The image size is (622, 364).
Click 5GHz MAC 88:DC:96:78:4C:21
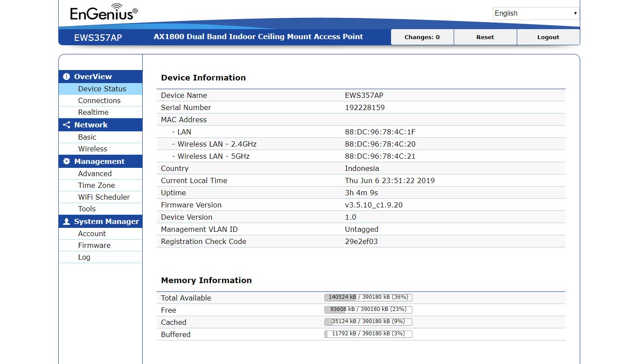(x=380, y=156)
